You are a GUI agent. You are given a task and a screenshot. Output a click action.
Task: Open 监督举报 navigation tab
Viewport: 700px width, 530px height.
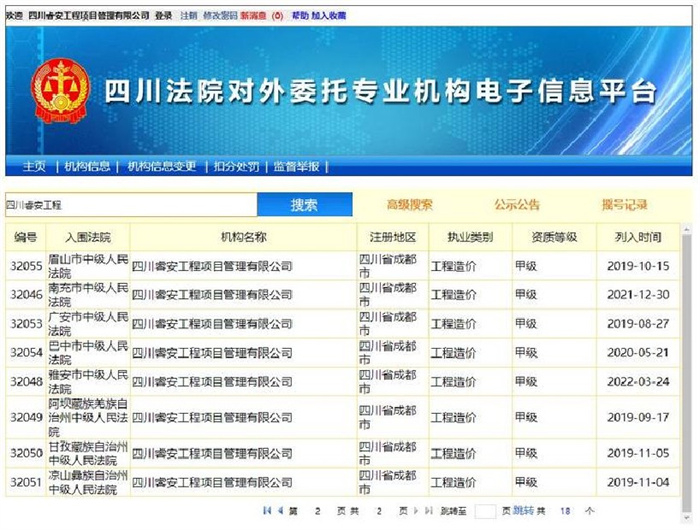coord(296,167)
